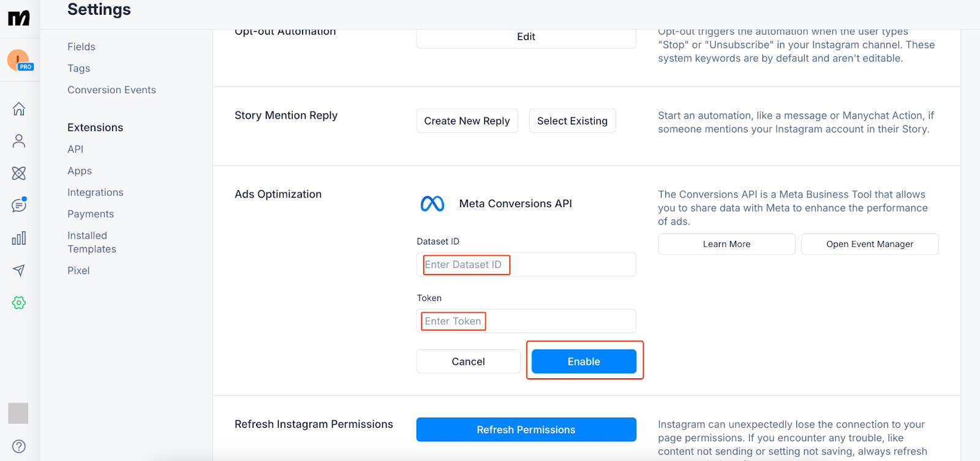The width and height of the screenshot is (980, 461).
Task: Go to Conversion Events settings
Action: pyautogui.click(x=111, y=90)
